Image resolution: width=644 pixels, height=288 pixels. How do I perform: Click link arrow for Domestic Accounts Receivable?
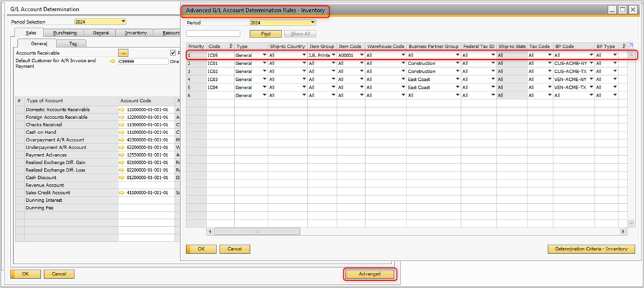pyautogui.click(x=122, y=110)
